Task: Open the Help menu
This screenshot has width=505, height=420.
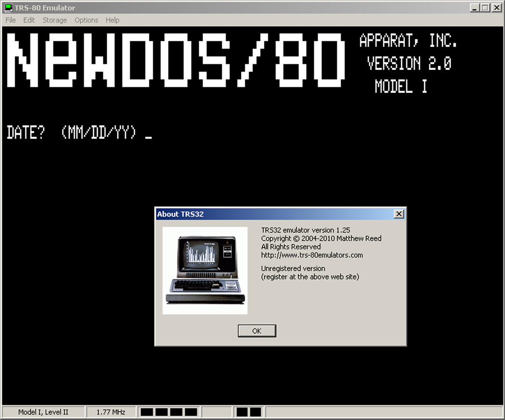Action: (113, 20)
